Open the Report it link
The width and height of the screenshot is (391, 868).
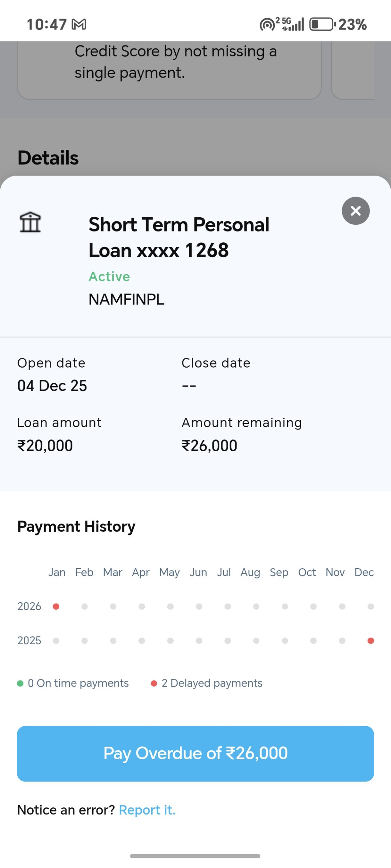(x=147, y=810)
